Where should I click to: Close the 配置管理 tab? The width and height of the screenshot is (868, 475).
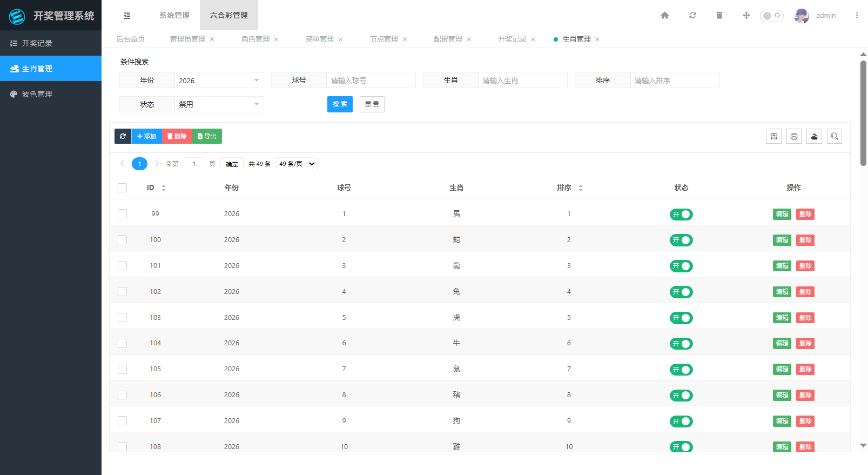click(469, 39)
